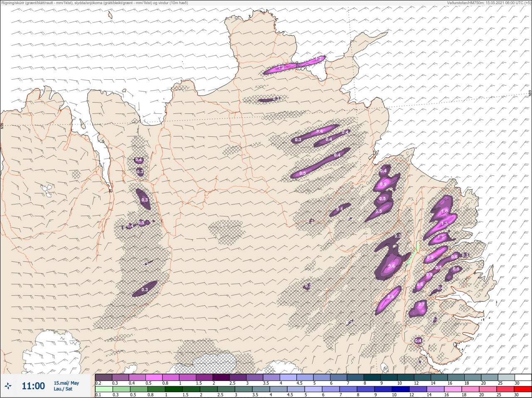Viewport: 532px width, 398px height.
Task: Click the N99 label on the right map edge
Action: [x=530, y=94]
